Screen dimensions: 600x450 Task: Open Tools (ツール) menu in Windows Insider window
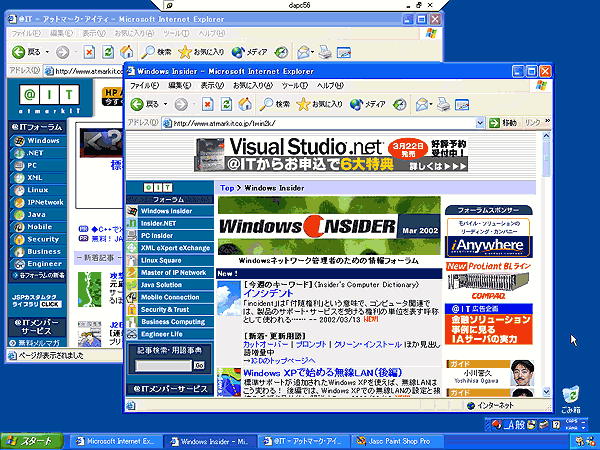pyautogui.click(x=295, y=86)
